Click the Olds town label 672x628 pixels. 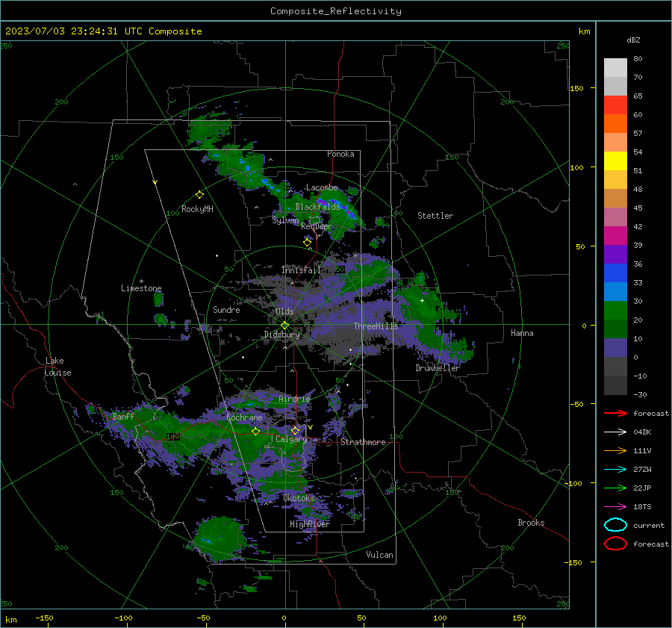coord(284,311)
